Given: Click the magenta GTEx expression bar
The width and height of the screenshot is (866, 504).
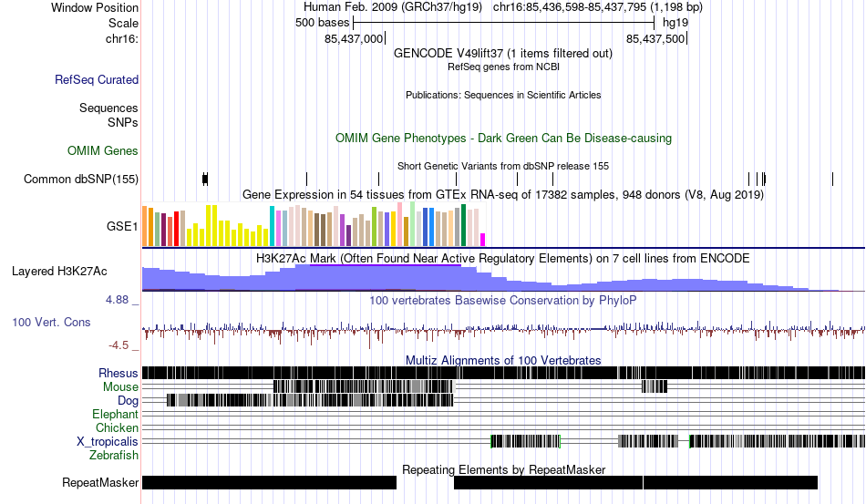Looking at the screenshot, I should (483, 240).
